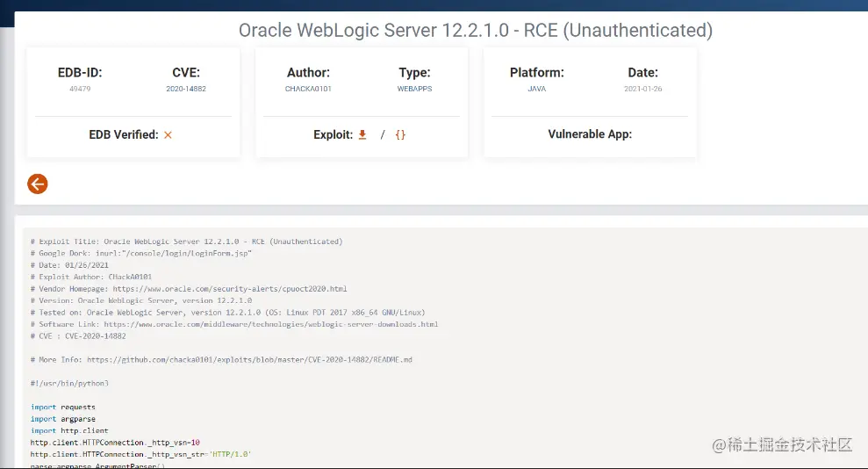Open JAVA platform link

(x=537, y=89)
